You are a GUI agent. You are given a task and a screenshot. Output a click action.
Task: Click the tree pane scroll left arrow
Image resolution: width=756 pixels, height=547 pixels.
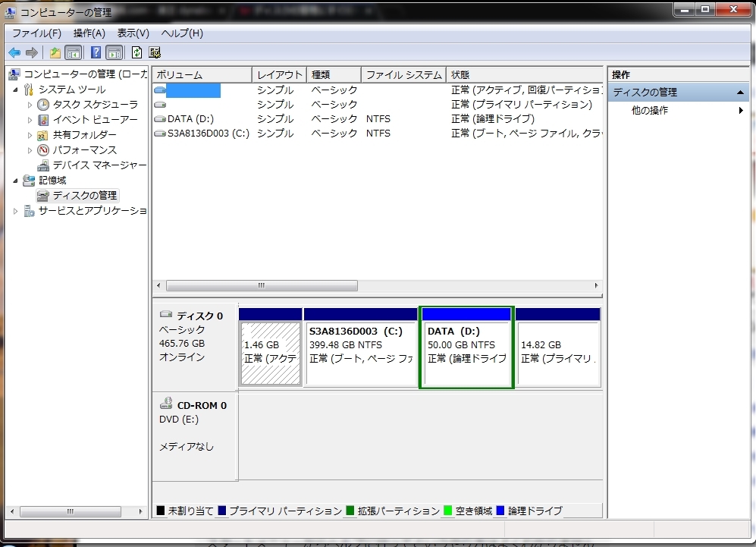click(12, 511)
